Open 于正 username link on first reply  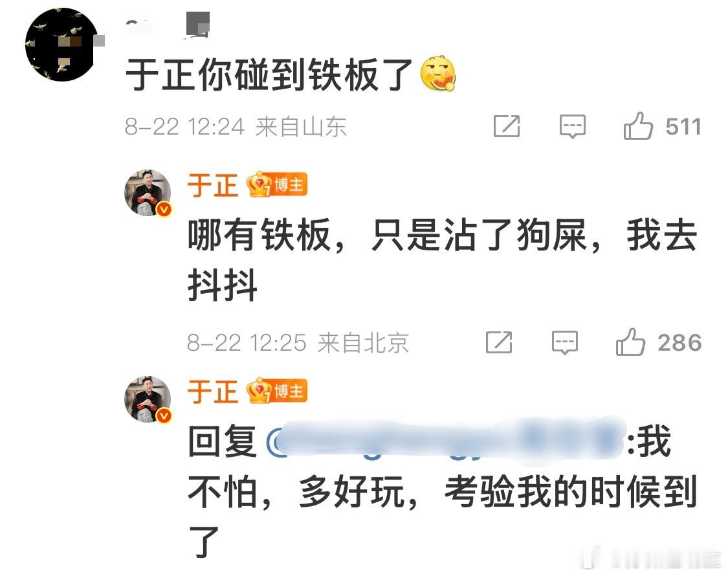[213, 185]
